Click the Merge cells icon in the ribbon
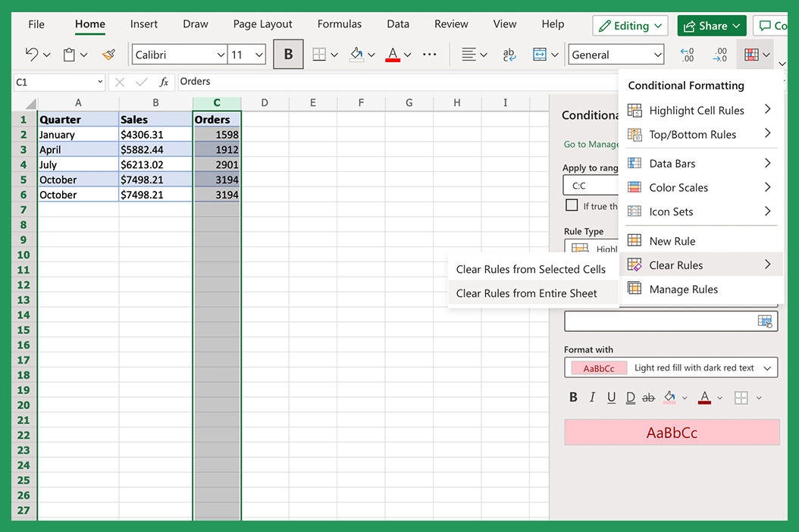Image resolution: width=799 pixels, height=532 pixels. click(x=539, y=55)
